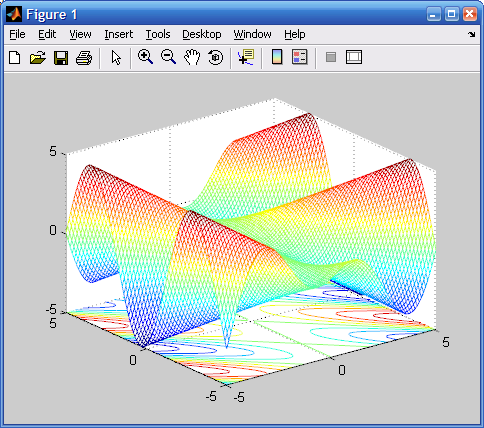This screenshot has height=428, width=484.
Task: Toggle the Data Cursor tool
Action: pos(246,57)
